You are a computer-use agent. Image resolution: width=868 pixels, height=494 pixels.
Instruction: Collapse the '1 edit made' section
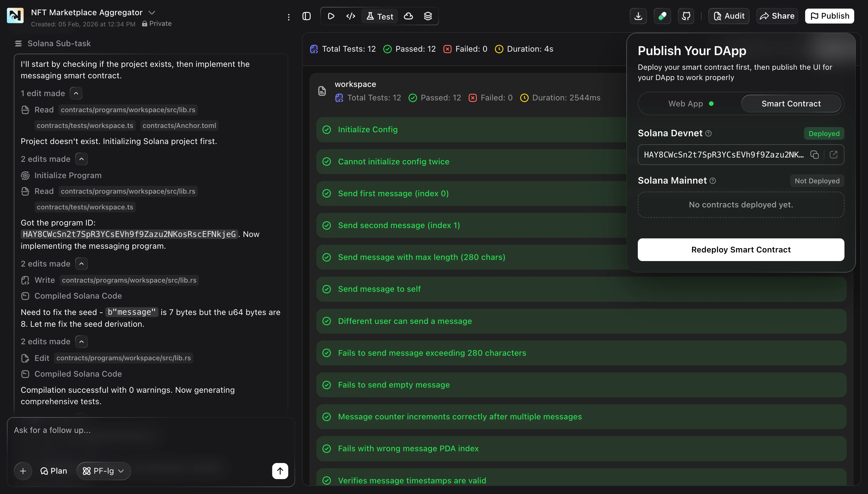coord(76,93)
